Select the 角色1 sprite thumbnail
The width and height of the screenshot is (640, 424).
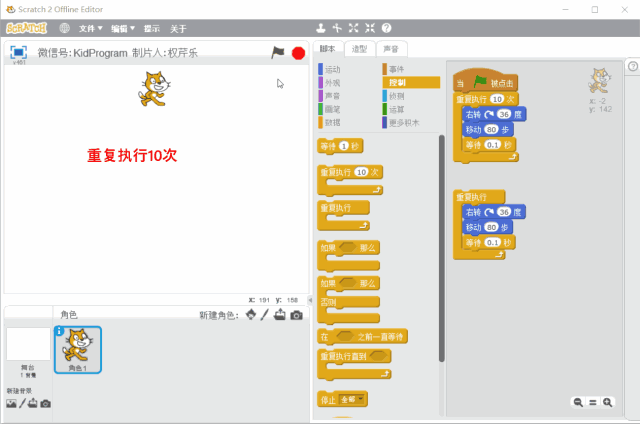pos(77,349)
